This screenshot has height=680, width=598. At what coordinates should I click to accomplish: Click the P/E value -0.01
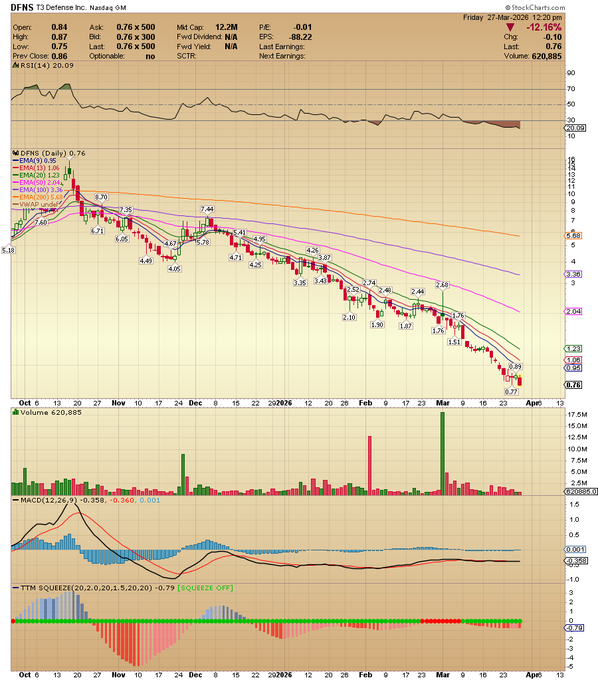tap(302, 27)
